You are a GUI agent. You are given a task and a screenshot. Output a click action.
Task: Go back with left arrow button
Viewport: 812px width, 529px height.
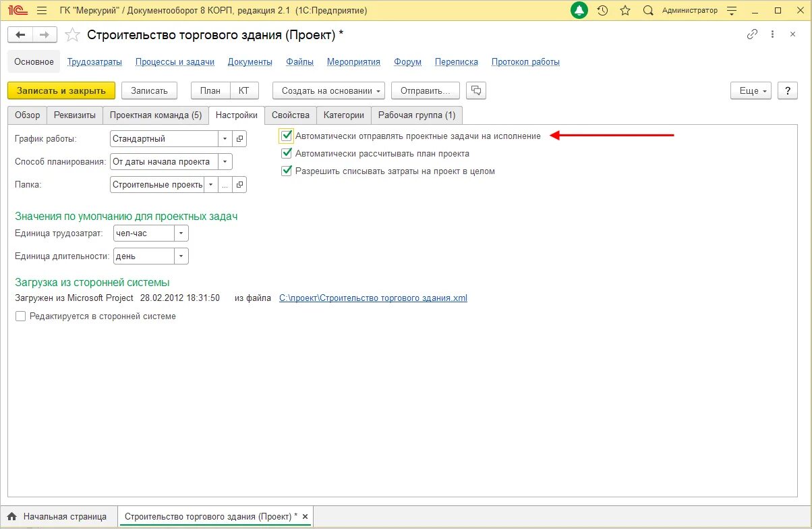(20, 34)
